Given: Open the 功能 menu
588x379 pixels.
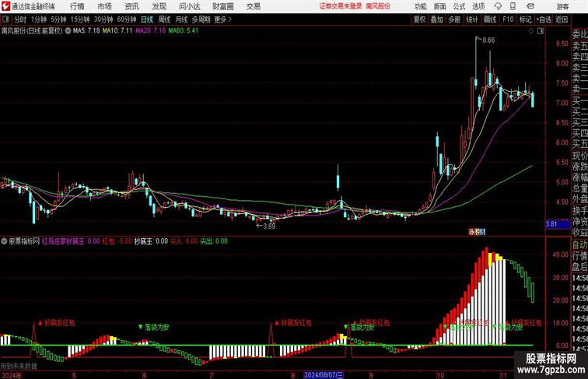Looking at the screenshot, I should [x=420, y=6].
